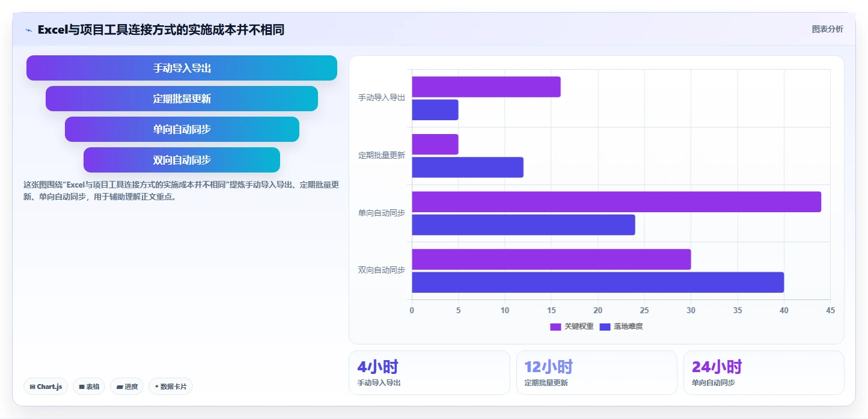Click the 定期批量更新 y-axis label
This screenshot has width=868, height=419.
click(382, 155)
